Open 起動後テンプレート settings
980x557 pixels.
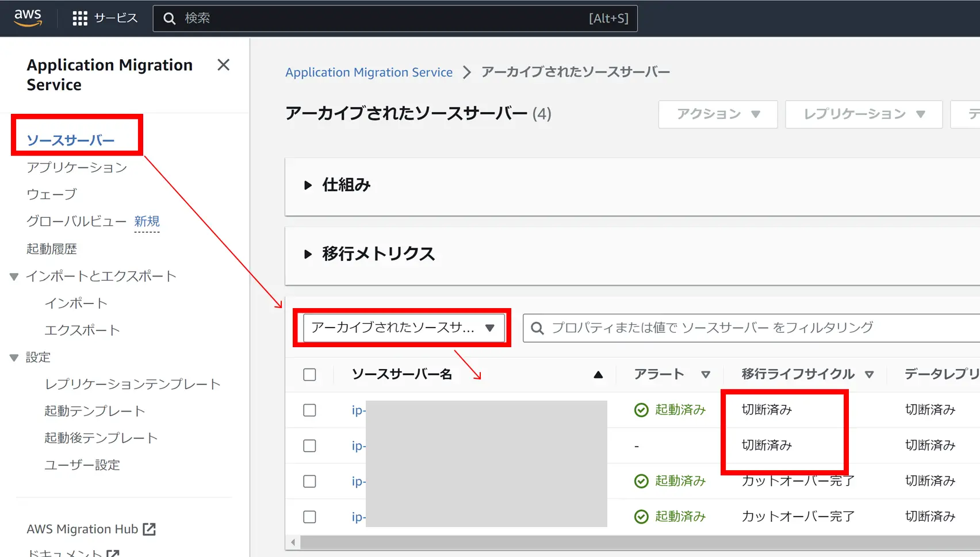pyautogui.click(x=101, y=438)
